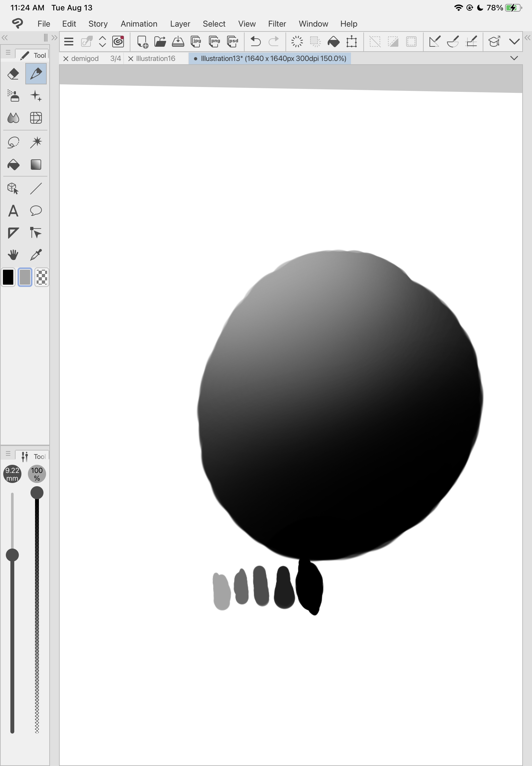Select the gray sub color swatch
The height and width of the screenshot is (766, 532).
[25, 277]
